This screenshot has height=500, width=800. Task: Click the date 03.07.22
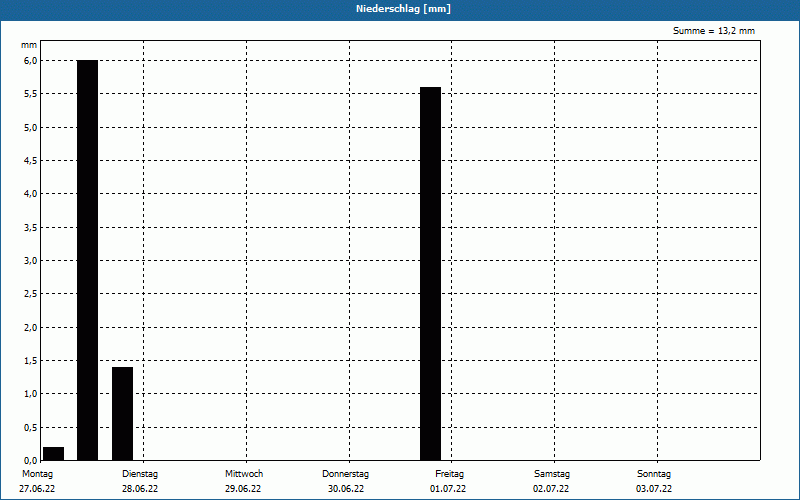[x=654, y=488]
